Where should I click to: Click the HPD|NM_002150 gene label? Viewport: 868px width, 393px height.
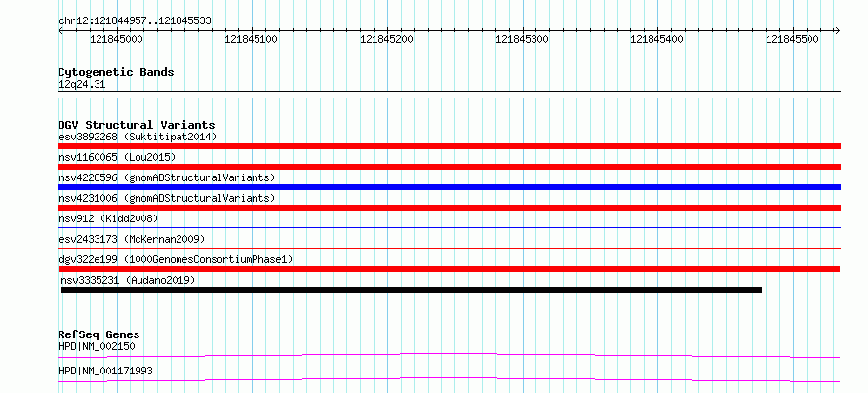coord(97,347)
